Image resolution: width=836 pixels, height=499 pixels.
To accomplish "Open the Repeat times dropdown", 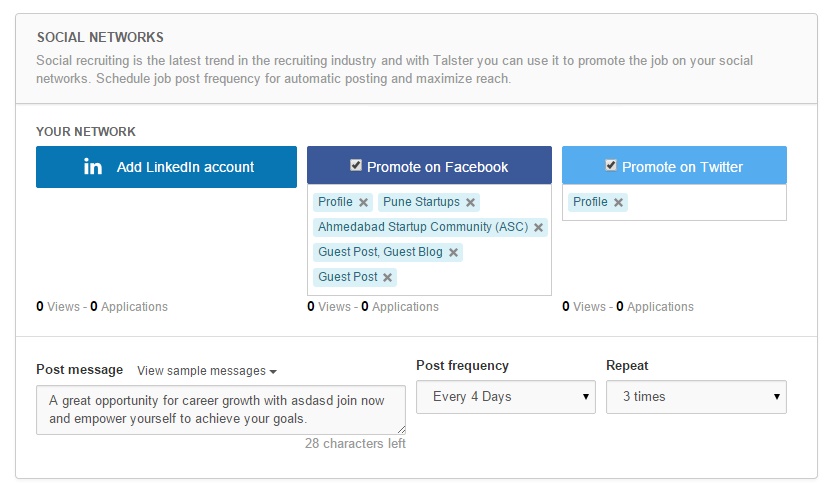I will pyautogui.click(x=696, y=397).
